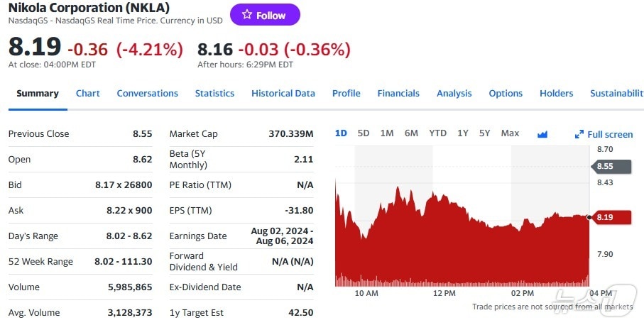Switch to the Chart tab

coord(88,93)
